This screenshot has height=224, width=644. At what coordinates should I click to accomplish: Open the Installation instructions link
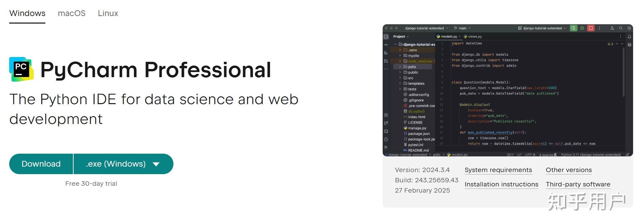pos(501,184)
